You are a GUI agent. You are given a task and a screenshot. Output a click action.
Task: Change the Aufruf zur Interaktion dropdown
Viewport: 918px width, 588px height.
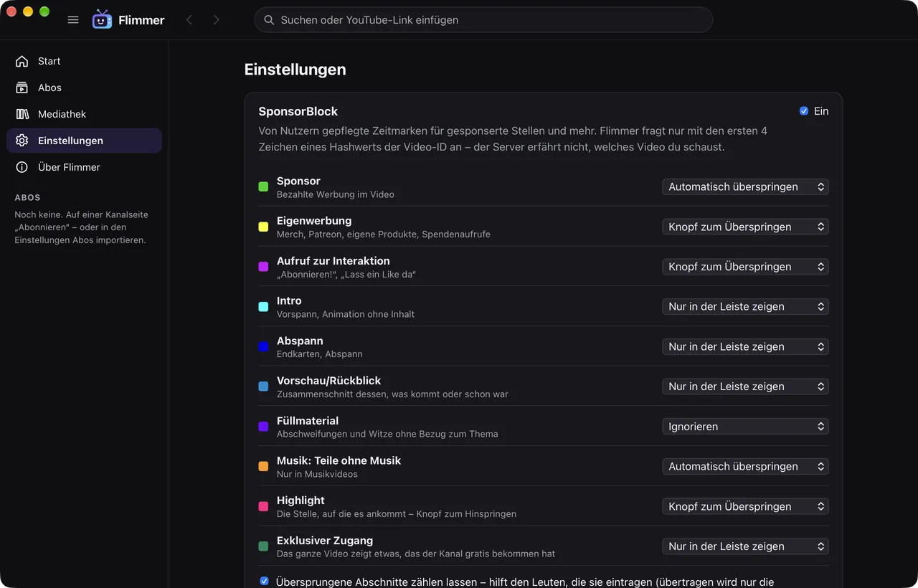[x=745, y=267]
